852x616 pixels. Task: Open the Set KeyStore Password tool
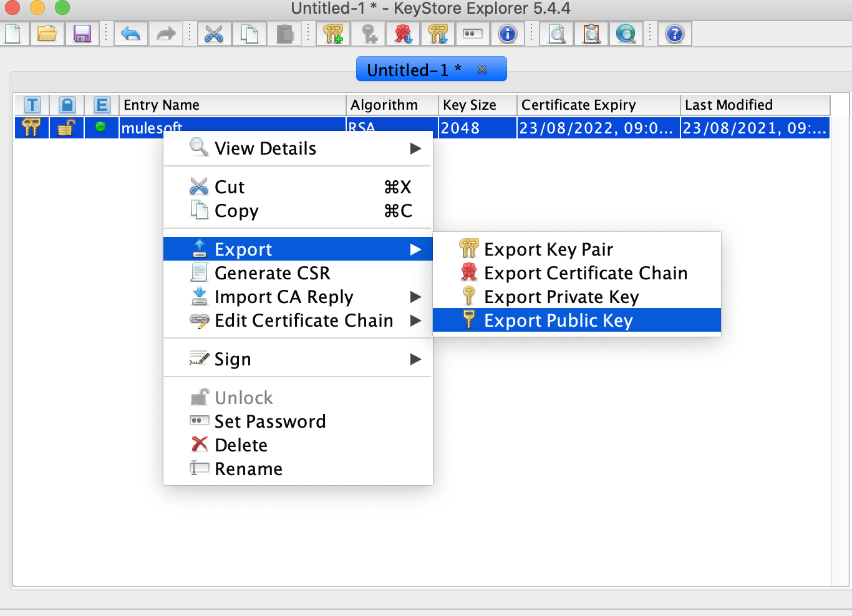coord(473,34)
